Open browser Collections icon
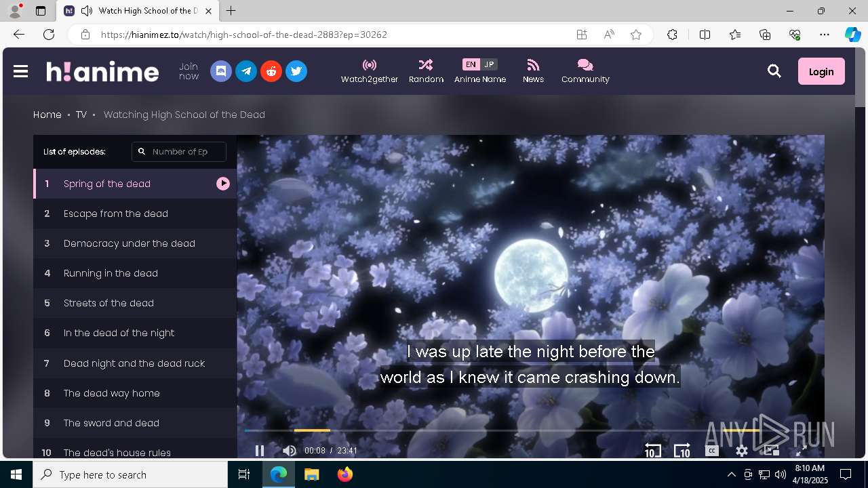 click(765, 35)
